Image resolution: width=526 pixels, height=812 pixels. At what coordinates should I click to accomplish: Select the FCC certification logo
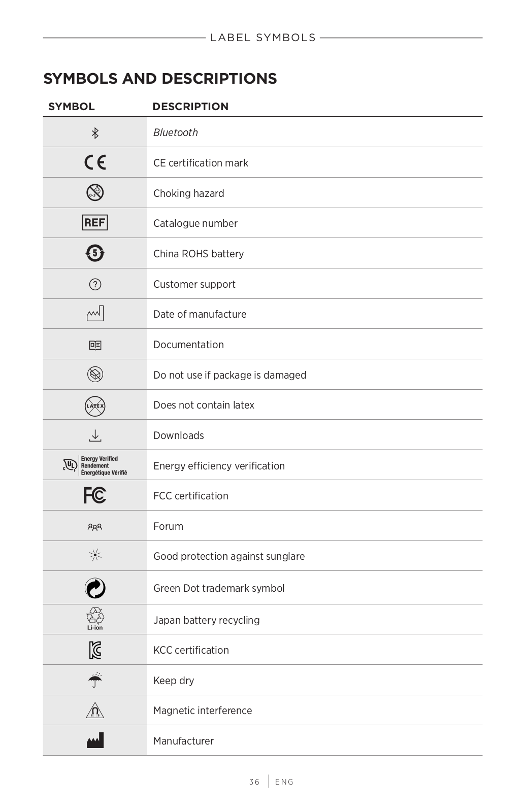(95, 495)
